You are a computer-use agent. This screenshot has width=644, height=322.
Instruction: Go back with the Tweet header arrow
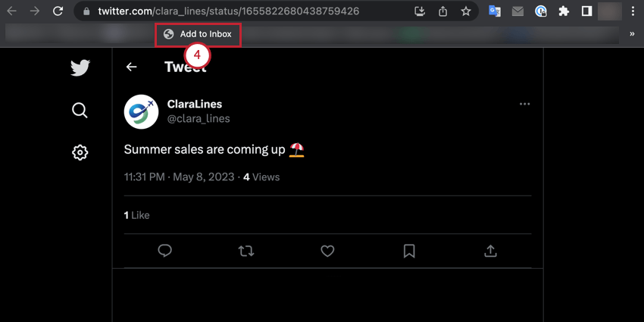pos(131,67)
